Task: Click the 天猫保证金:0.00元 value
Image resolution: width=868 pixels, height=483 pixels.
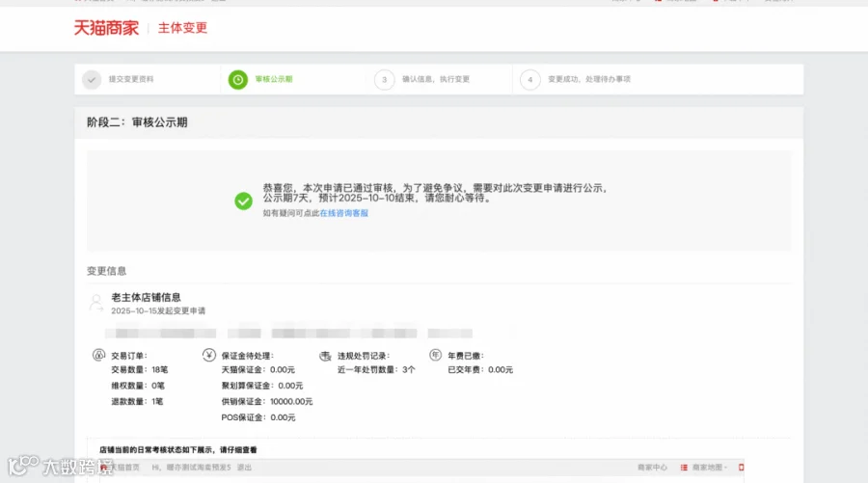Action: pyautogui.click(x=258, y=369)
